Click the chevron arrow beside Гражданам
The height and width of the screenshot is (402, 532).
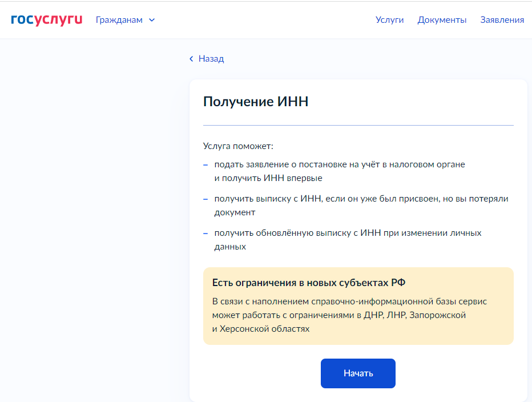[x=152, y=20]
